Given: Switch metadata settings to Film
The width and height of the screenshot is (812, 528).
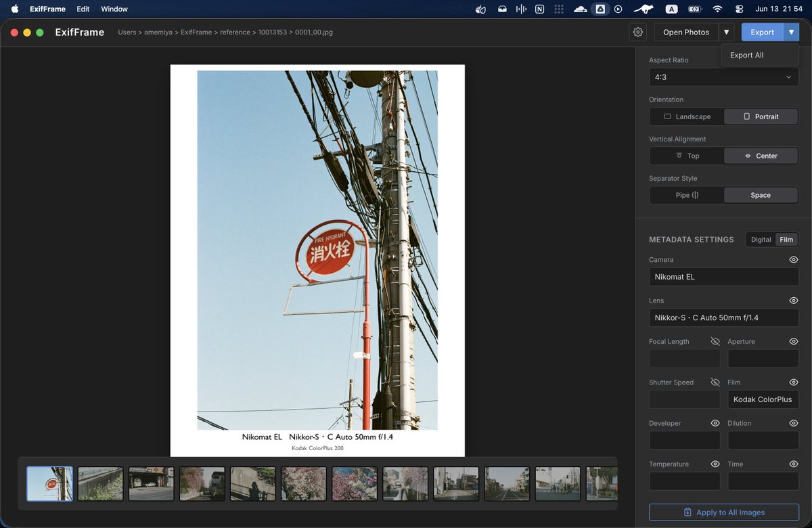Looking at the screenshot, I should [x=786, y=240].
